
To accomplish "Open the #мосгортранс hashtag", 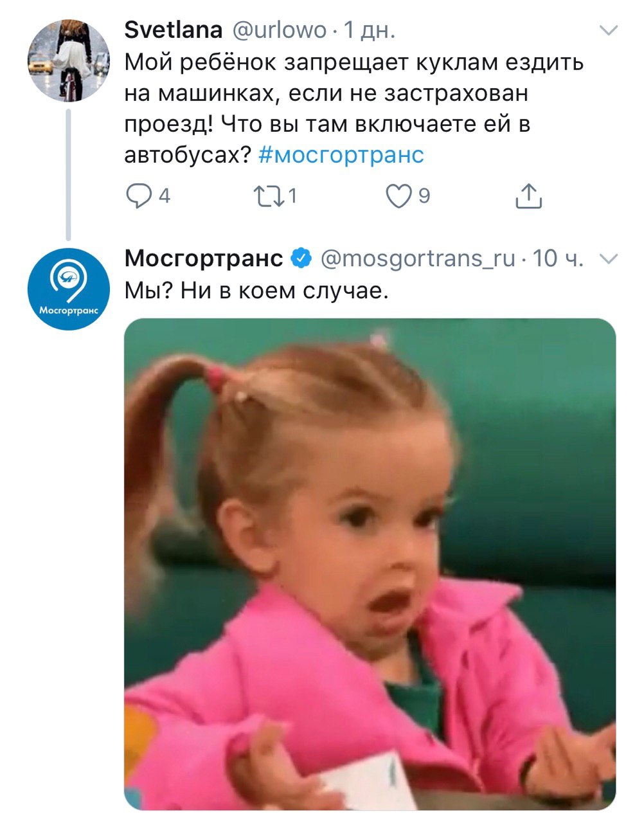I will 341,155.
